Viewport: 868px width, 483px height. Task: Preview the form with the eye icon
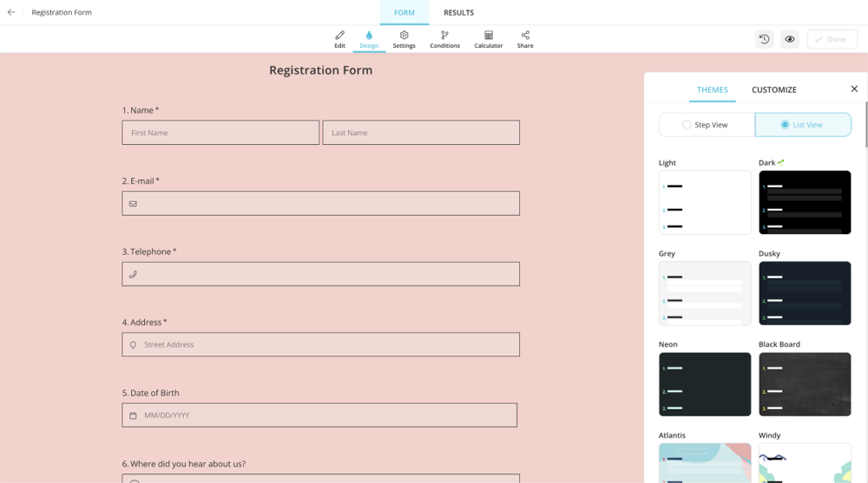(790, 39)
